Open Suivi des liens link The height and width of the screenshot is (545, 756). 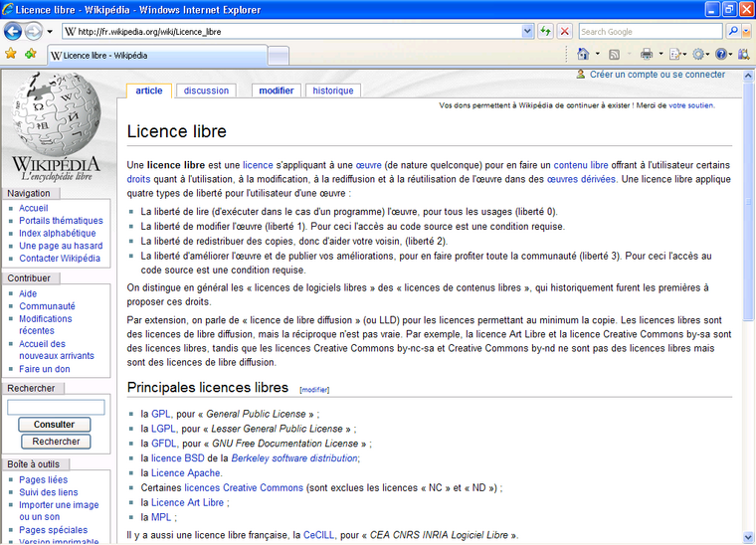(48, 492)
